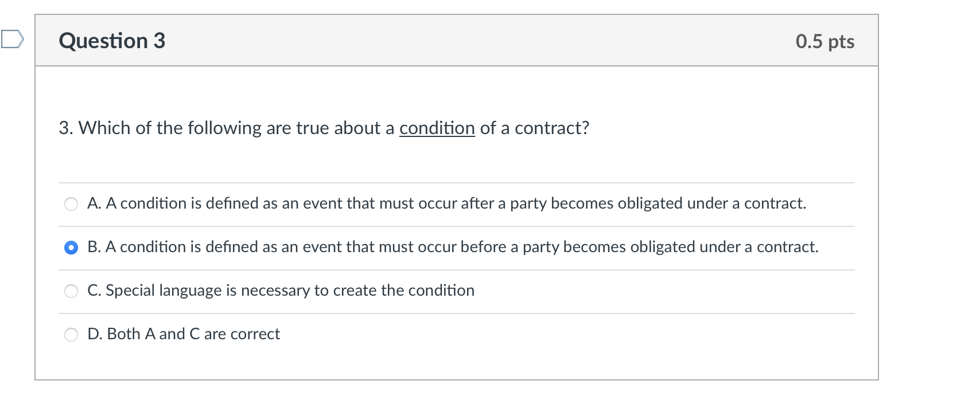The image size is (980, 400).
Task: Click the currently selected answer B radio
Action: [x=71, y=248]
